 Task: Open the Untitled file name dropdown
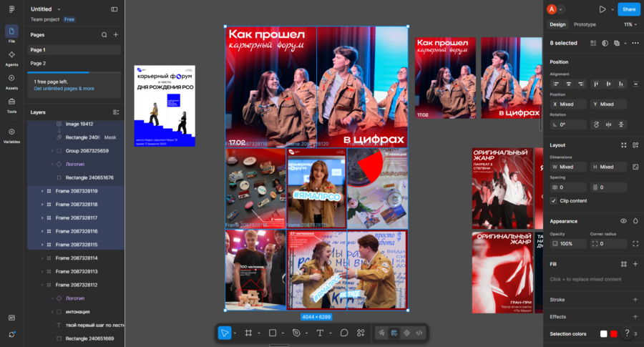point(59,9)
